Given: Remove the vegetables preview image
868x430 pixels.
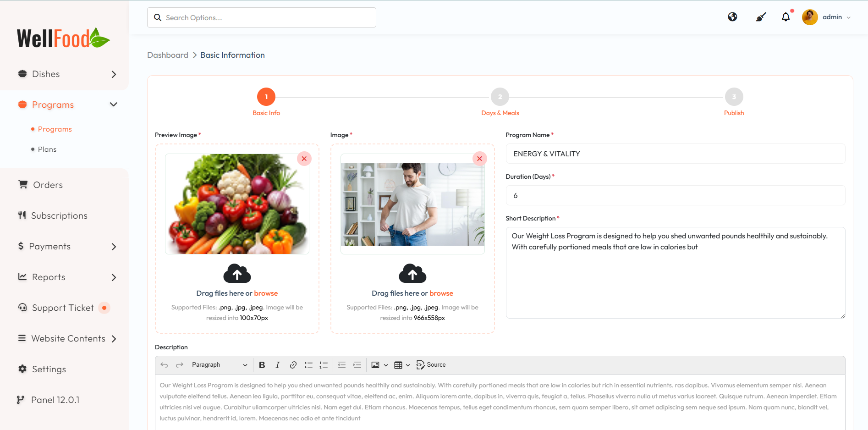Looking at the screenshot, I should (304, 159).
